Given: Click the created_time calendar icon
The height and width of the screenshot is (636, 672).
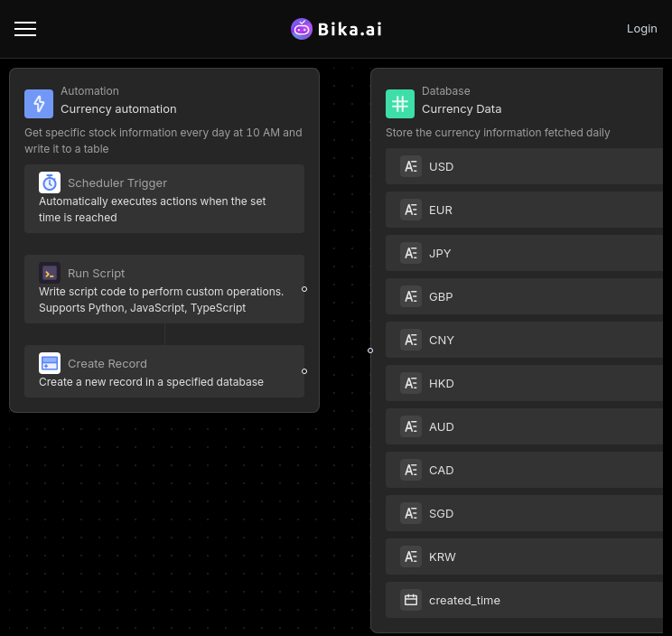Looking at the screenshot, I should click(411, 600).
